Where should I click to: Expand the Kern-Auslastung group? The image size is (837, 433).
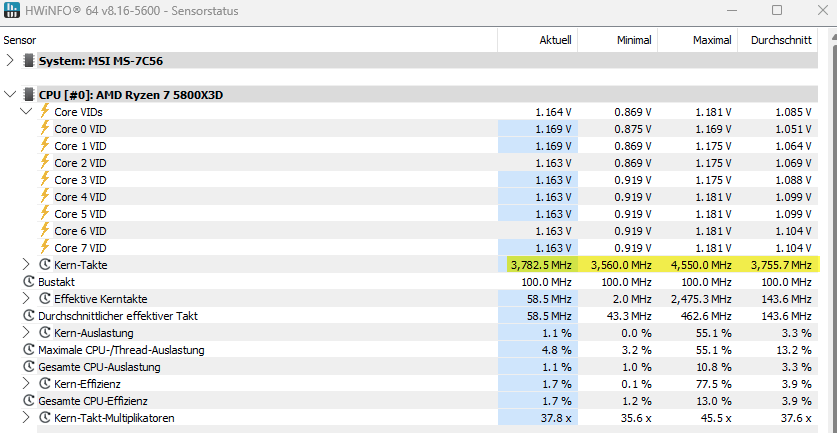coord(26,333)
